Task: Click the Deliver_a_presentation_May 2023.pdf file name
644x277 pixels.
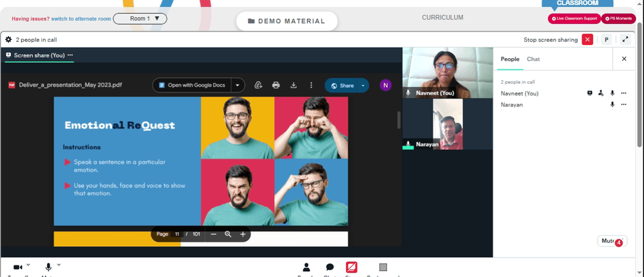Action: (70, 85)
